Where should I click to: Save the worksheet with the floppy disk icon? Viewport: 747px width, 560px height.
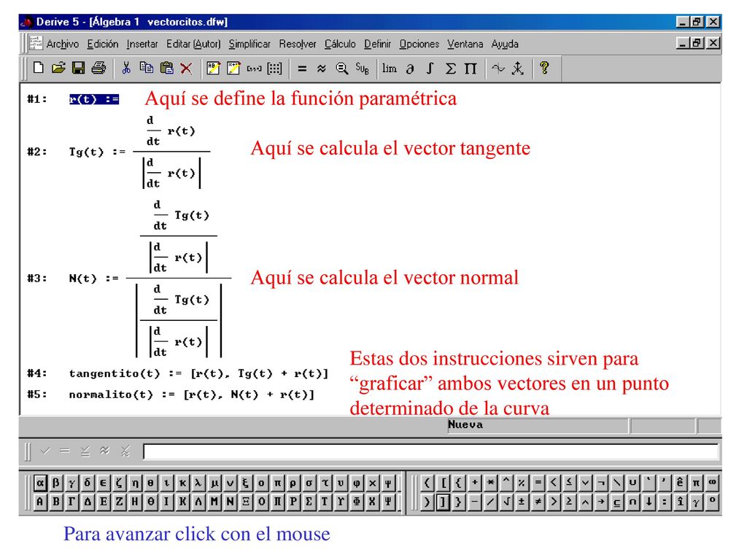tap(79, 68)
